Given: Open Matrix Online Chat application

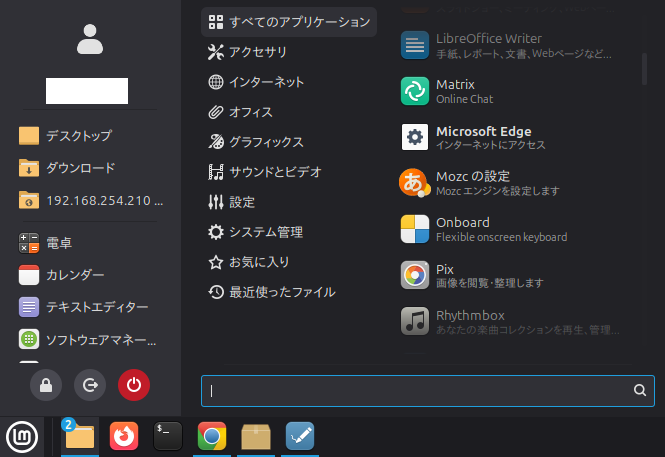Looking at the screenshot, I should coord(455,91).
